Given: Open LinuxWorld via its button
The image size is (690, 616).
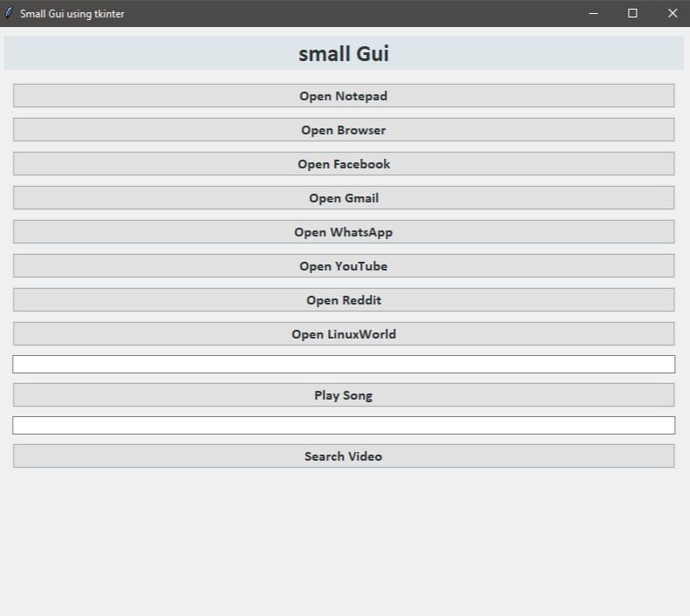Looking at the screenshot, I should pyautogui.click(x=344, y=333).
